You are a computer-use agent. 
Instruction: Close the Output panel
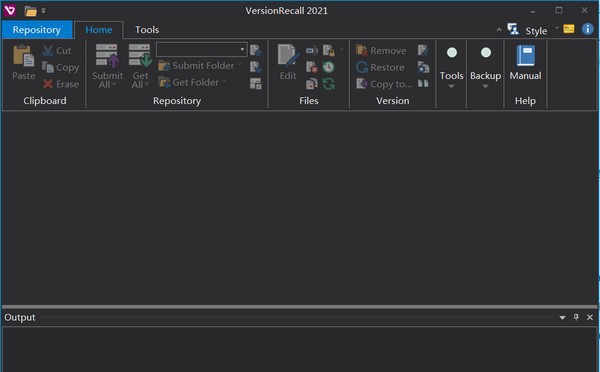(590, 317)
